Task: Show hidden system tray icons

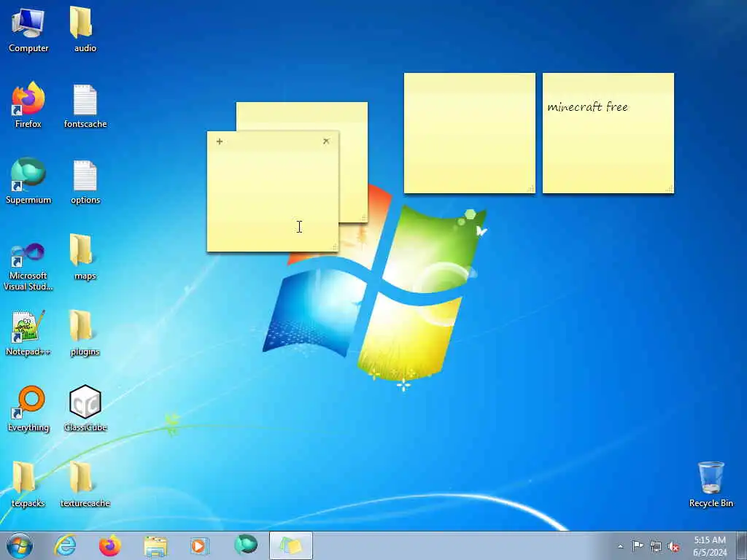Action: (620, 546)
